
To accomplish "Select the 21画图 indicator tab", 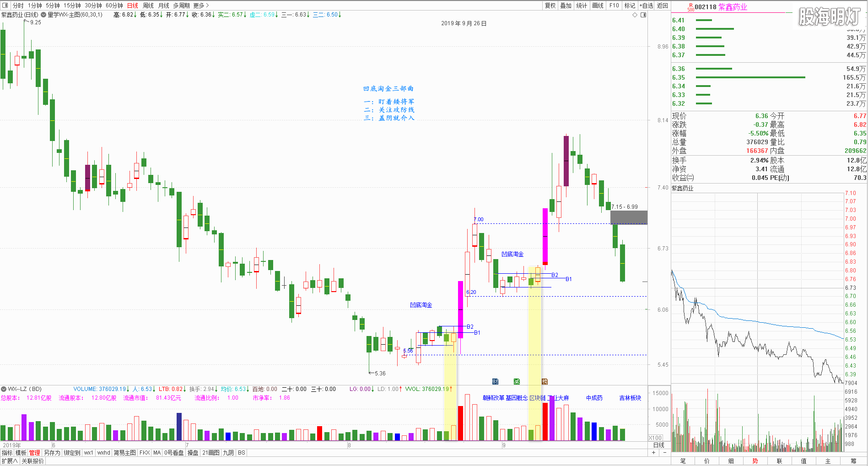I will [x=210, y=453].
